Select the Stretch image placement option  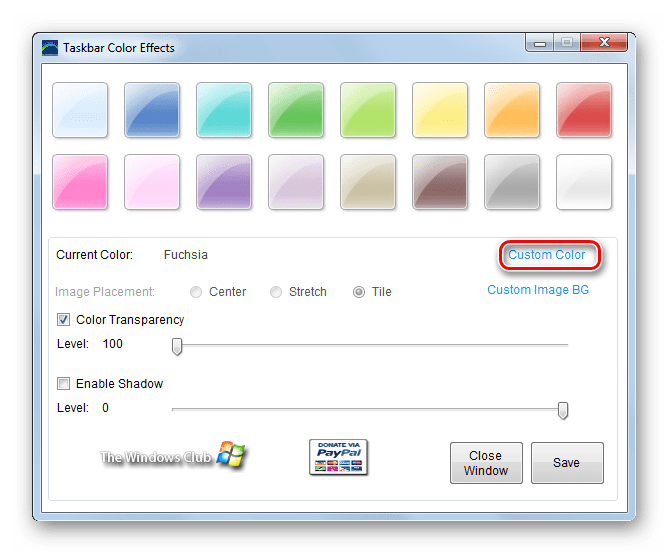pos(298,292)
